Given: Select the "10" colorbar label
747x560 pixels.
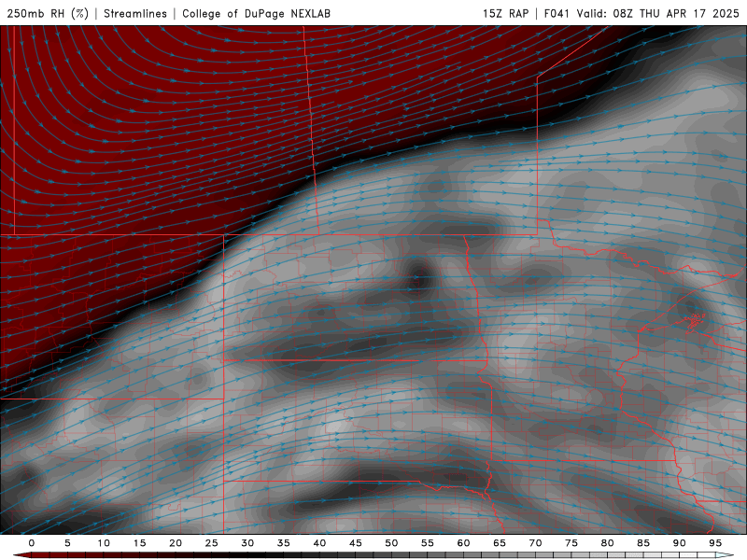Looking at the screenshot, I should [x=104, y=543].
